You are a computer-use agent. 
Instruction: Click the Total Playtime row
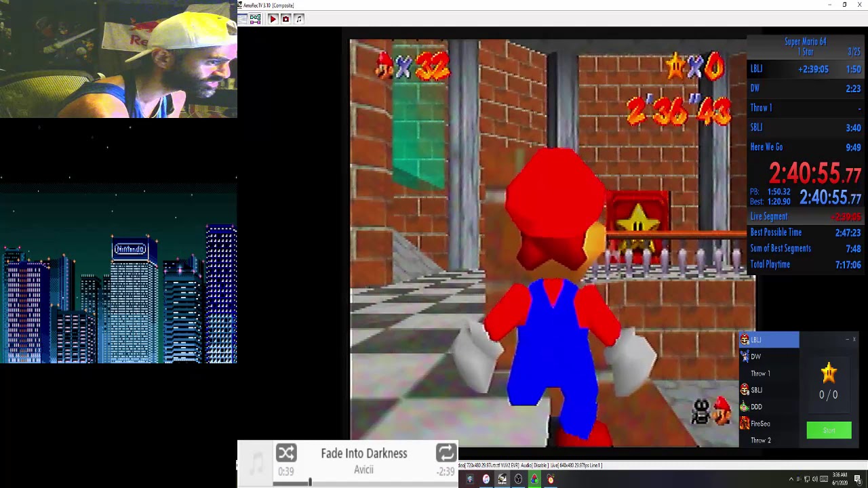tap(805, 265)
